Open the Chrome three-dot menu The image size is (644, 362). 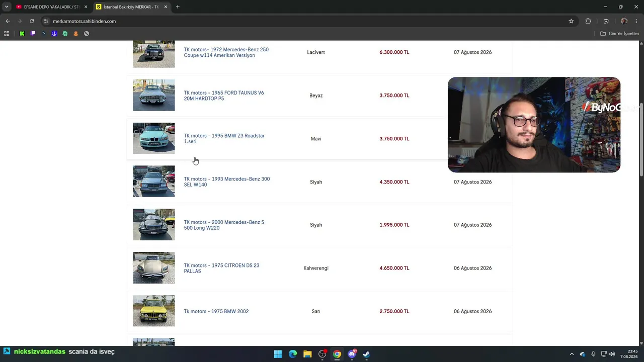(636, 21)
